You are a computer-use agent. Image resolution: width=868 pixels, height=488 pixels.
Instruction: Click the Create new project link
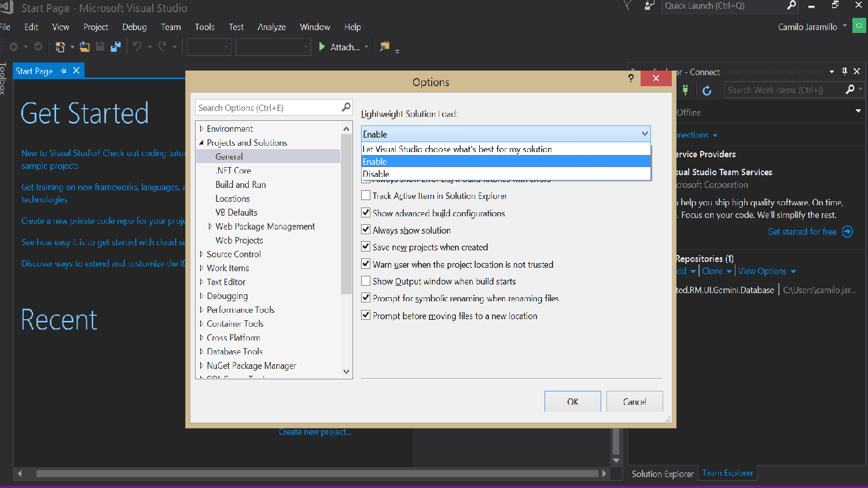pyautogui.click(x=315, y=432)
